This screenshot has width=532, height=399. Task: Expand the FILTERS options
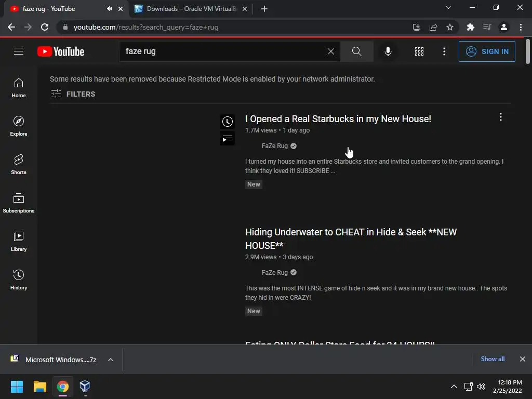coord(73,94)
